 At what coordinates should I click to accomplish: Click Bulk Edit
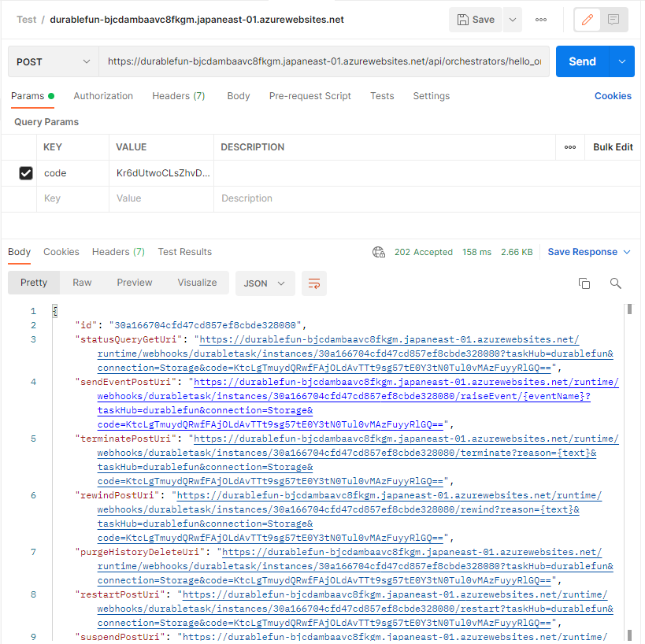point(613,147)
